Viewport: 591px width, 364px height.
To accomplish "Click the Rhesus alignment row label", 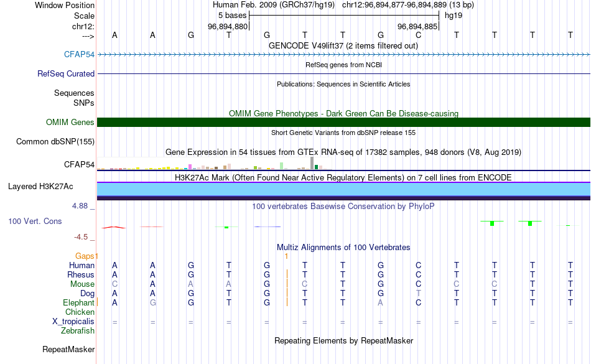I will (81, 274).
